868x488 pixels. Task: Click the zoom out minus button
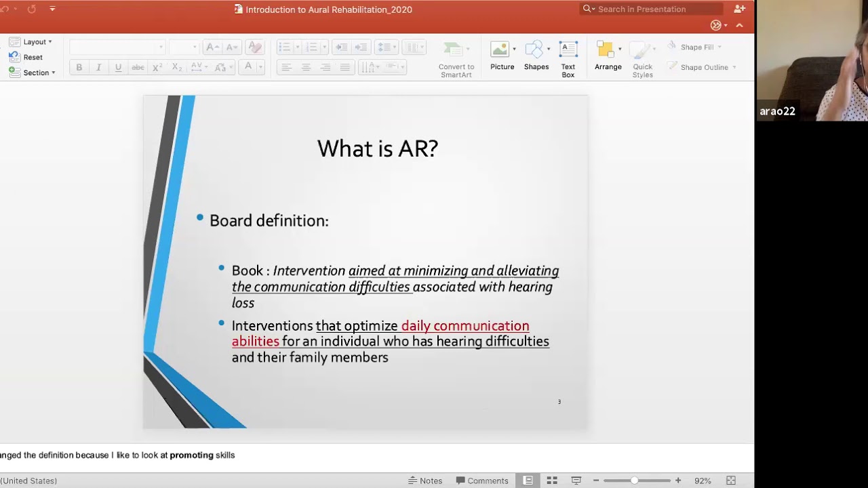[596, 481]
